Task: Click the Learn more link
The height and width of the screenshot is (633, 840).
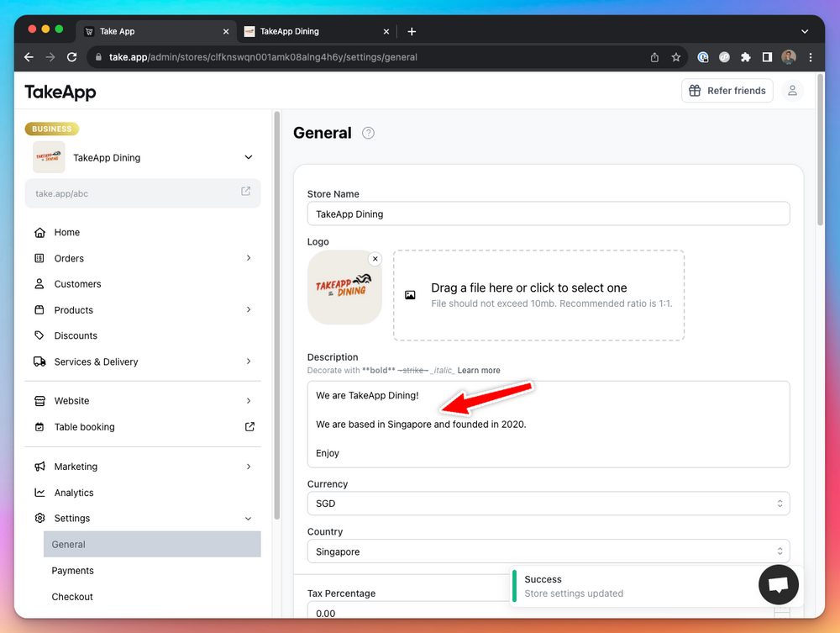Action: (x=479, y=371)
